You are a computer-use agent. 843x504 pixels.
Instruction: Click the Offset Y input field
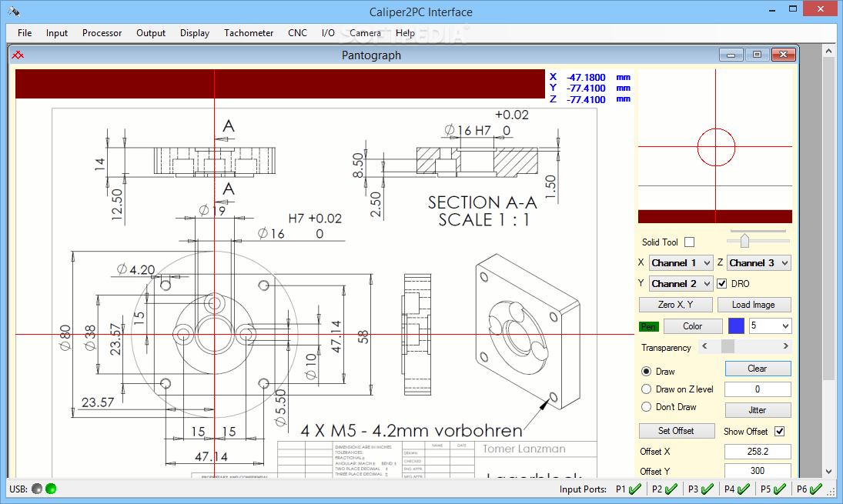758,471
